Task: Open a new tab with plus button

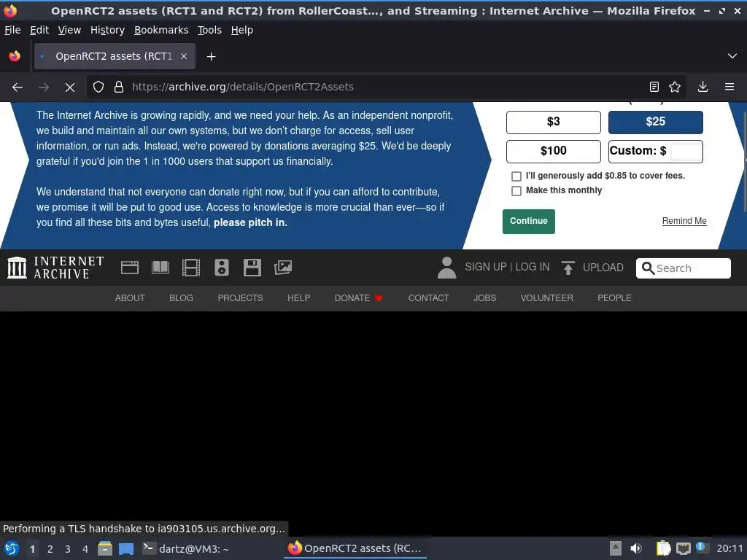Action: click(x=211, y=57)
